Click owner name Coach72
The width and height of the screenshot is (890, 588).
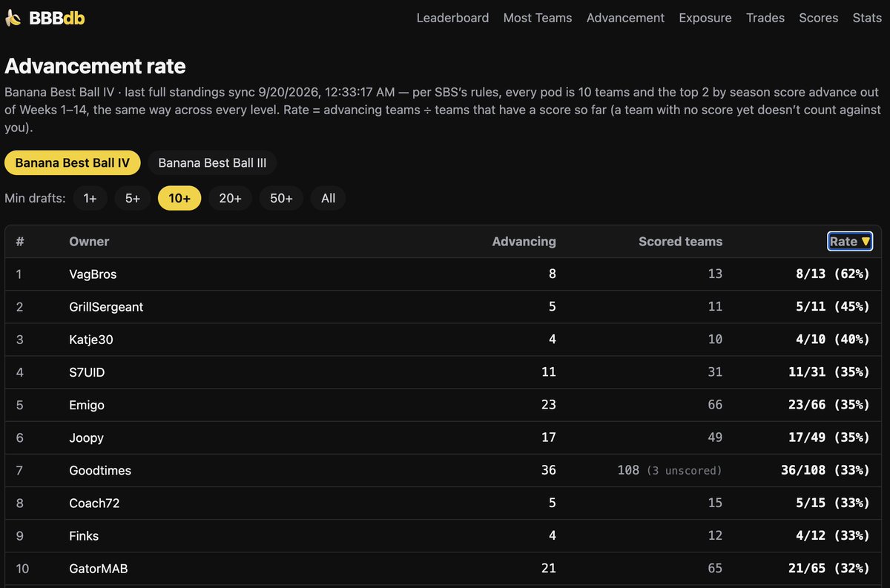pyautogui.click(x=94, y=503)
